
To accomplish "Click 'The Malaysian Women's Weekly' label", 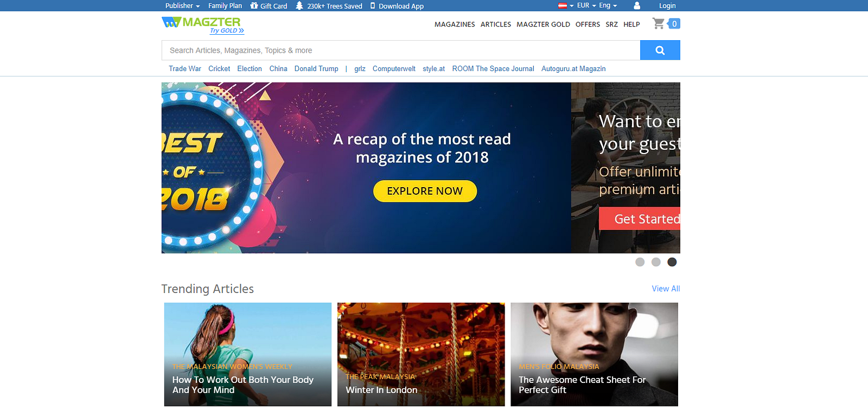I will pyautogui.click(x=232, y=367).
